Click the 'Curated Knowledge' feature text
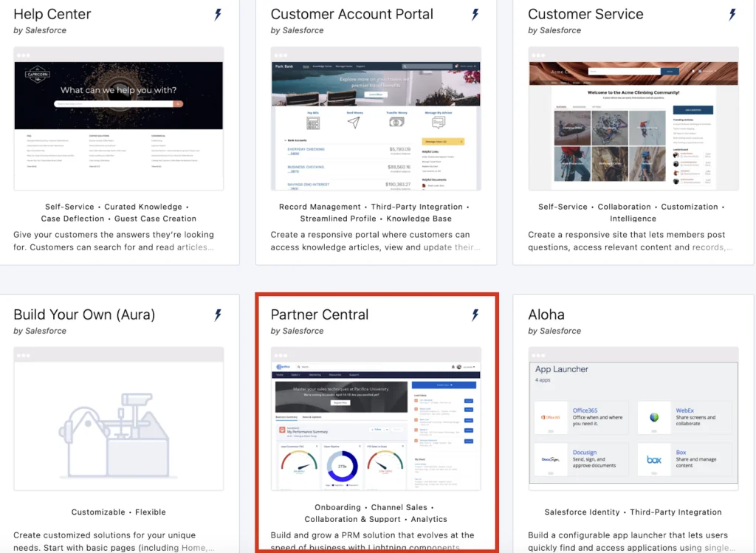756x553 pixels. pyautogui.click(x=143, y=207)
